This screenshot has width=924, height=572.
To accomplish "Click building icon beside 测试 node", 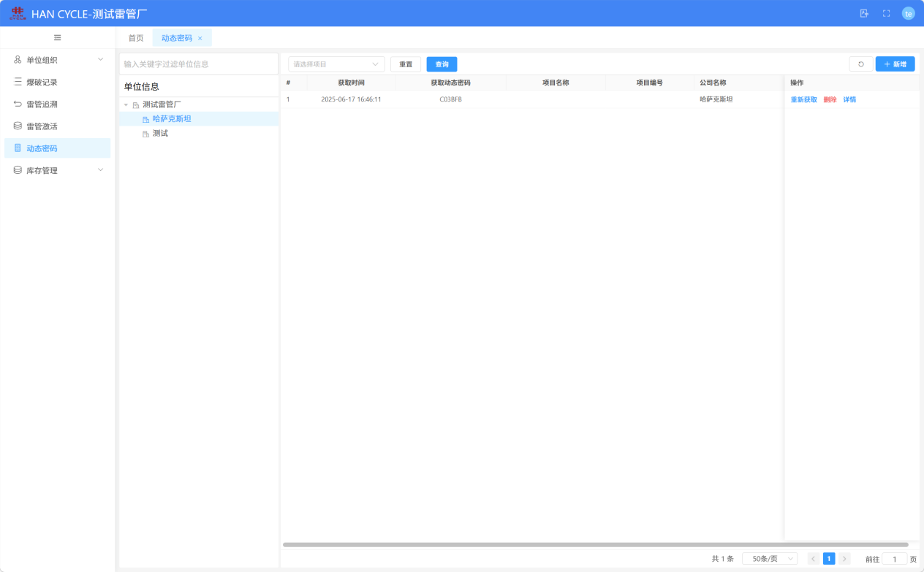I will coord(145,134).
